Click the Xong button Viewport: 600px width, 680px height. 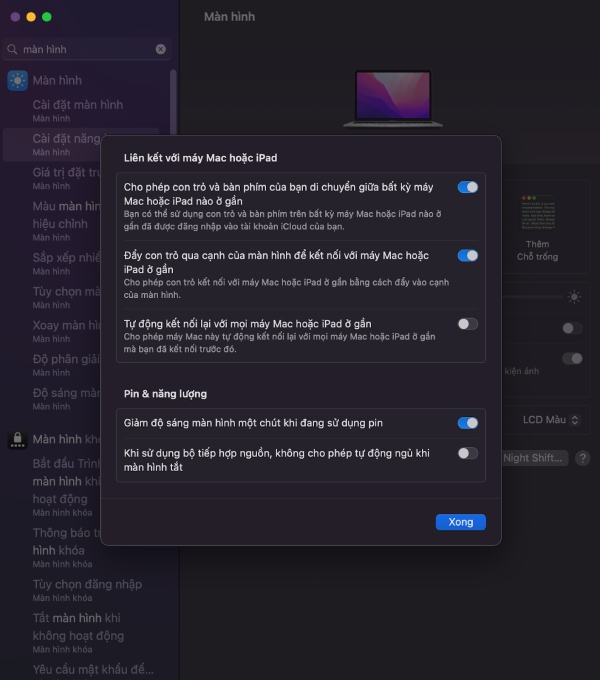460,522
